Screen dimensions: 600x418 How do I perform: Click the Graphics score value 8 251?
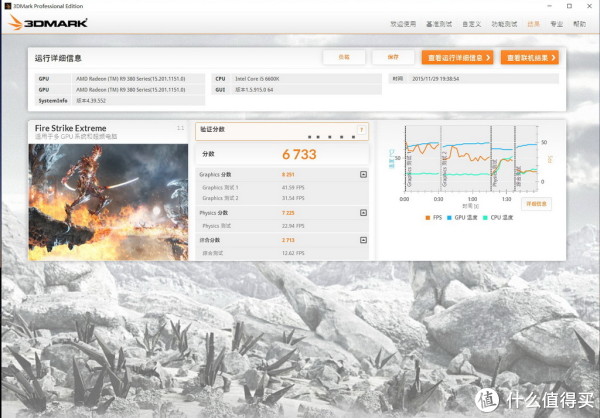click(288, 175)
